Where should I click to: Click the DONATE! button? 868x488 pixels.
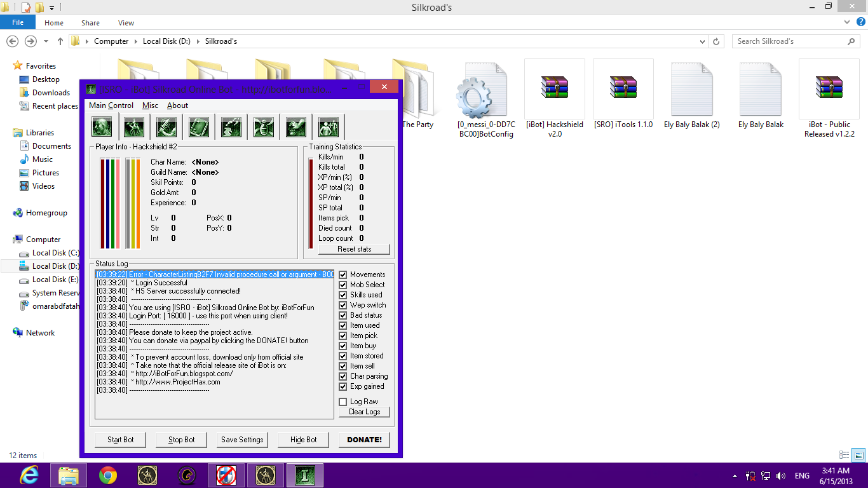[365, 440]
